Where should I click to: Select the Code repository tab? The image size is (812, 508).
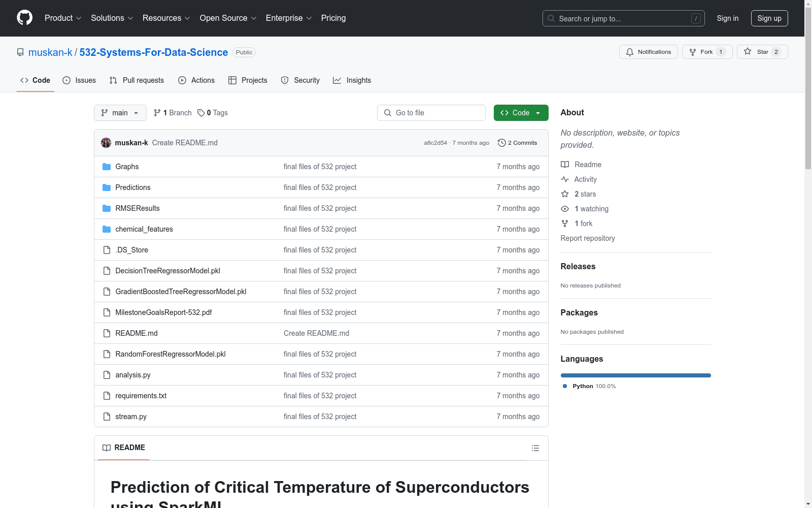pos(36,80)
